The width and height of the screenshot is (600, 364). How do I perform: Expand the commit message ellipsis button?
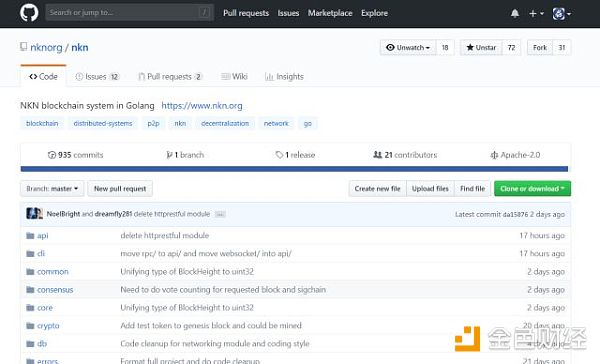[x=220, y=214]
